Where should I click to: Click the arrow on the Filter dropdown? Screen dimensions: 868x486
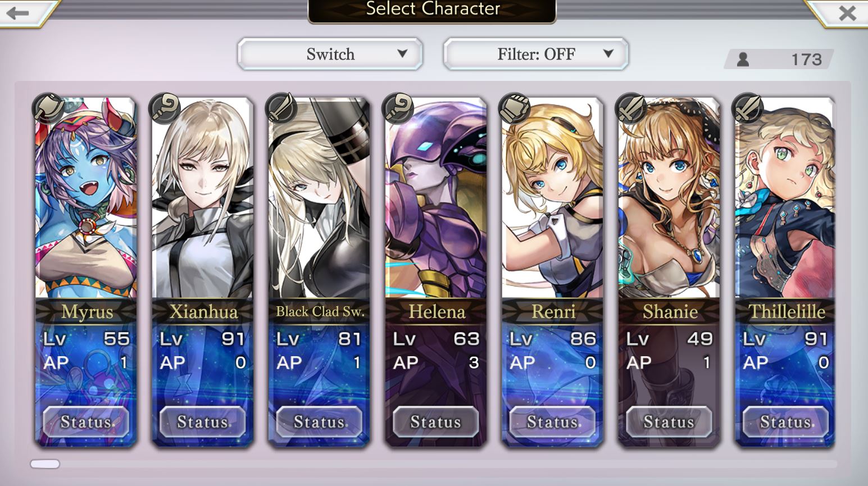(608, 53)
